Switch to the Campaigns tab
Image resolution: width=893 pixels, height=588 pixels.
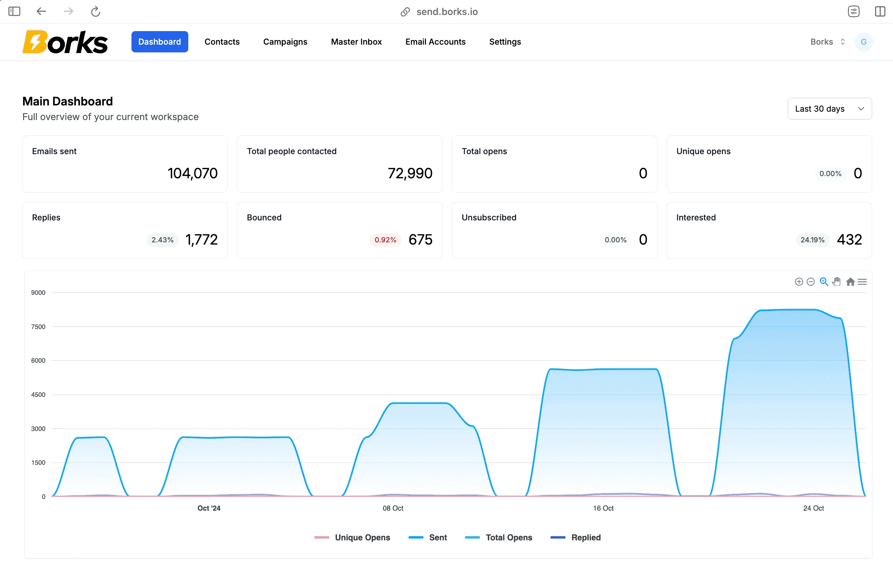285,42
